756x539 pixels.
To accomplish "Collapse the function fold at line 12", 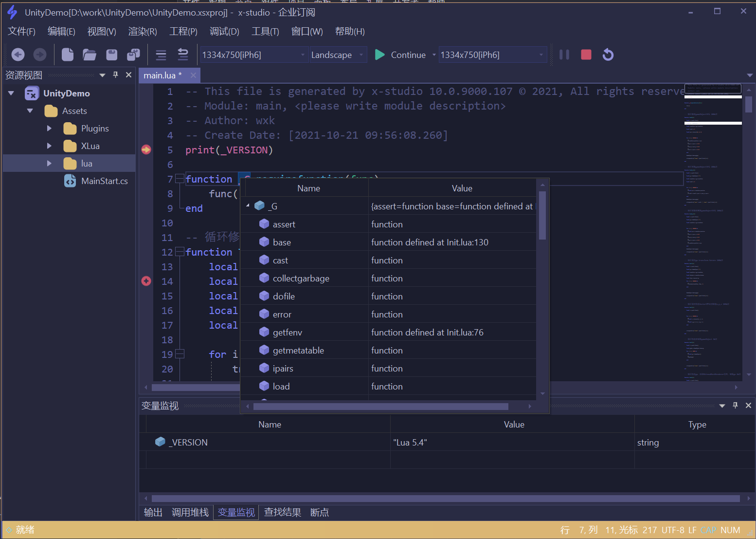I will point(180,252).
